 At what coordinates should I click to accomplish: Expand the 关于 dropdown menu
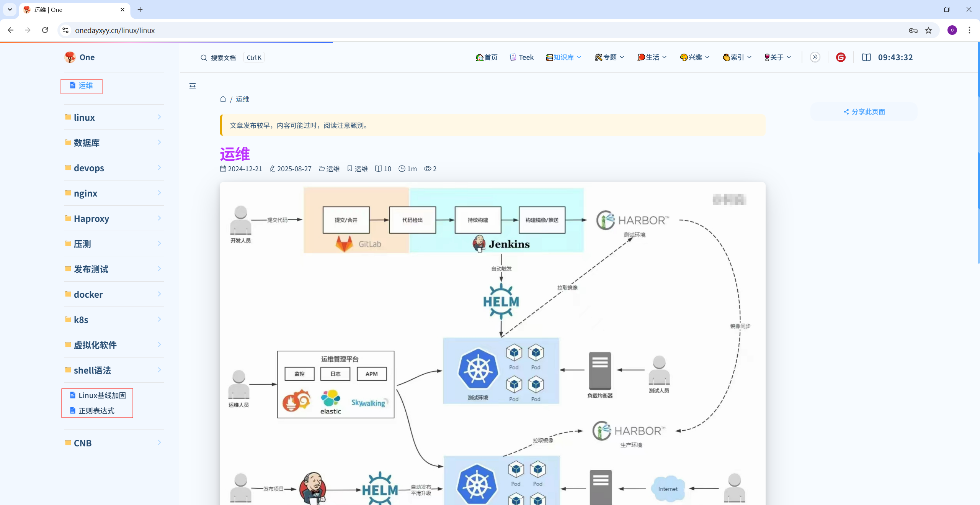click(777, 57)
